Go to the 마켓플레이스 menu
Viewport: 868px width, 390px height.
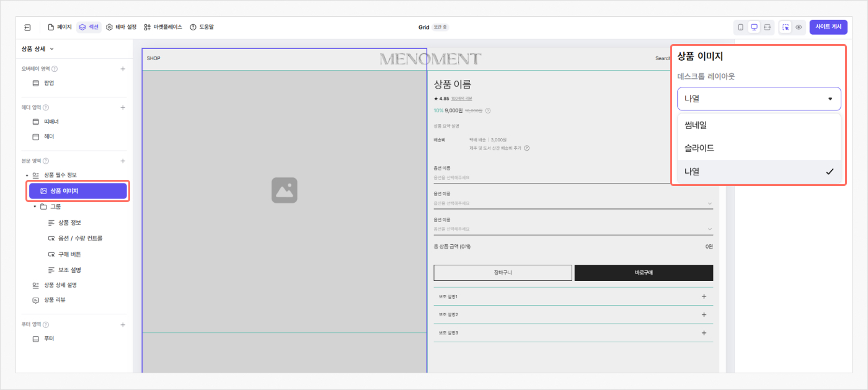163,27
